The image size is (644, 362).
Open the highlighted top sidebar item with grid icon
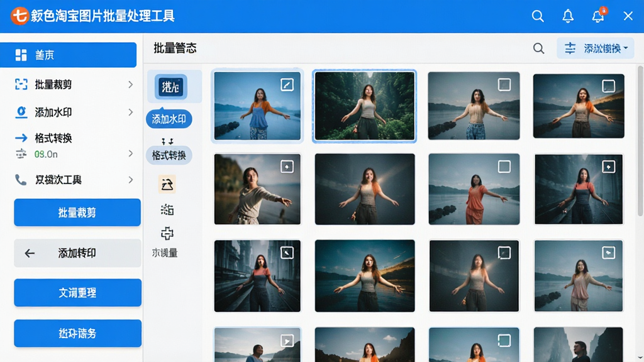click(68, 55)
